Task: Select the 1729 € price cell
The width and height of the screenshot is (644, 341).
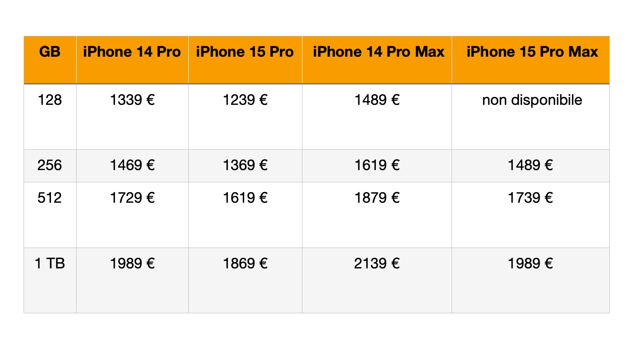Action: tap(132, 198)
